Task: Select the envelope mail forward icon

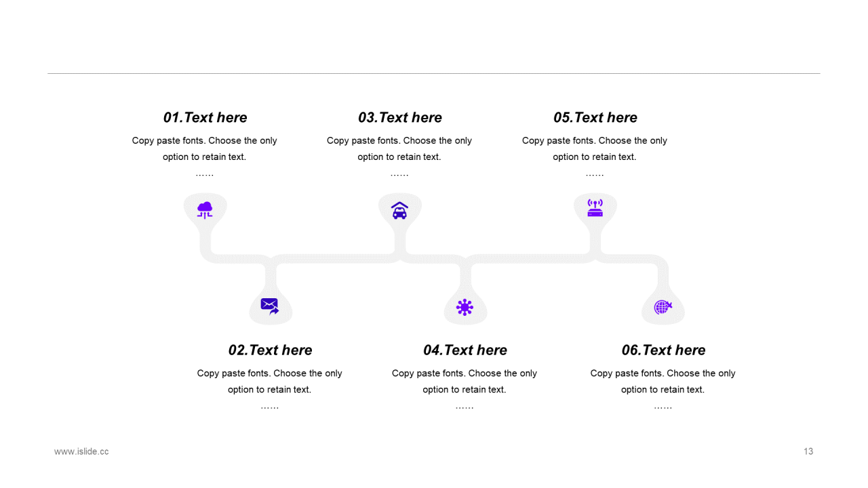Action: (x=270, y=306)
